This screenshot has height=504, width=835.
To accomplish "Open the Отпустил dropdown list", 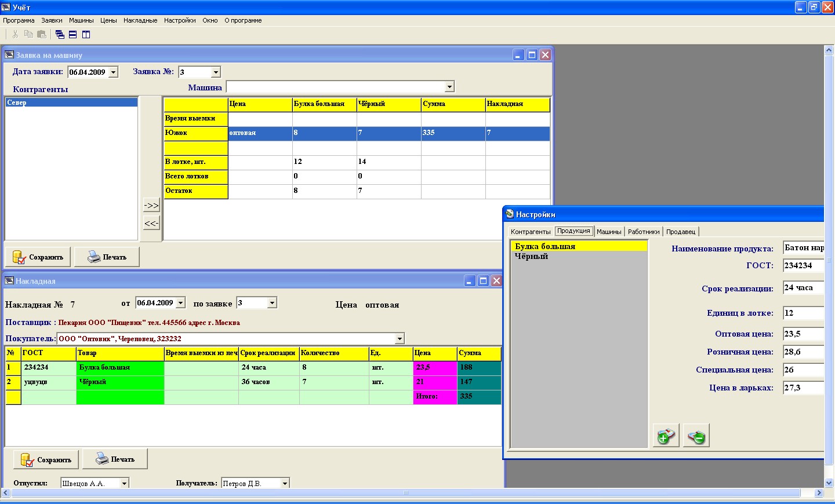I will tap(124, 483).
